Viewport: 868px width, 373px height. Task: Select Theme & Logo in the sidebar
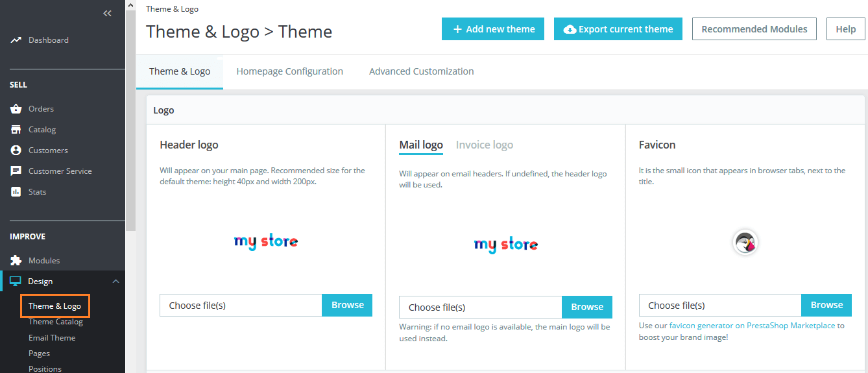pyautogui.click(x=54, y=306)
